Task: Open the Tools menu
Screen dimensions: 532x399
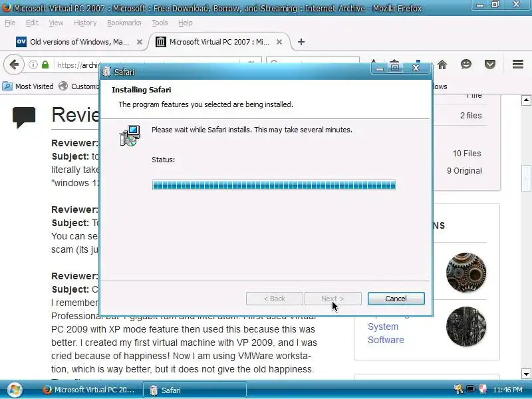Action: coord(160,23)
